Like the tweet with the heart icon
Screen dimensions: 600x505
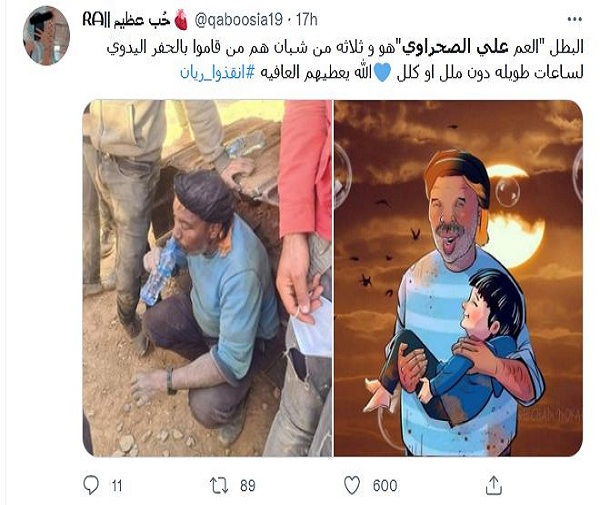pyautogui.click(x=352, y=485)
